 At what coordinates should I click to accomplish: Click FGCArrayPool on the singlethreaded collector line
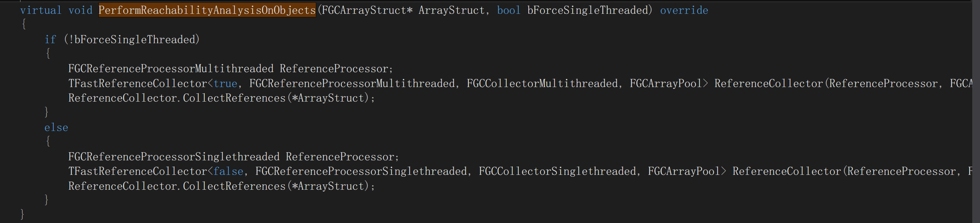[684, 172]
